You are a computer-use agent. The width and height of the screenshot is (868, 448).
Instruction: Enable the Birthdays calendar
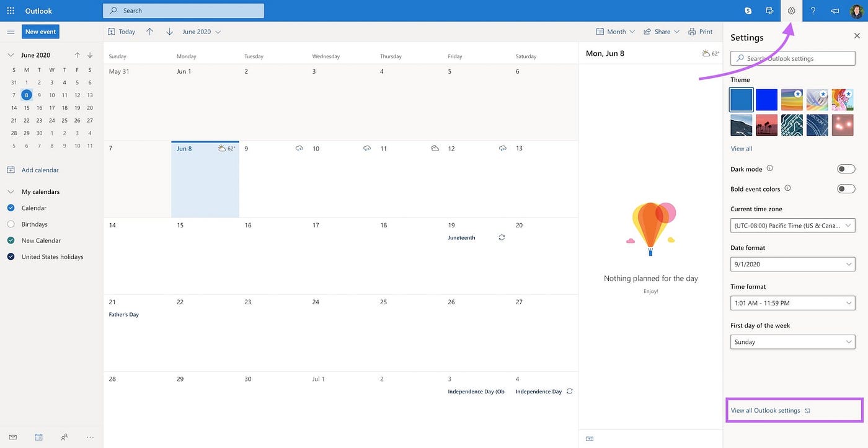(x=11, y=224)
